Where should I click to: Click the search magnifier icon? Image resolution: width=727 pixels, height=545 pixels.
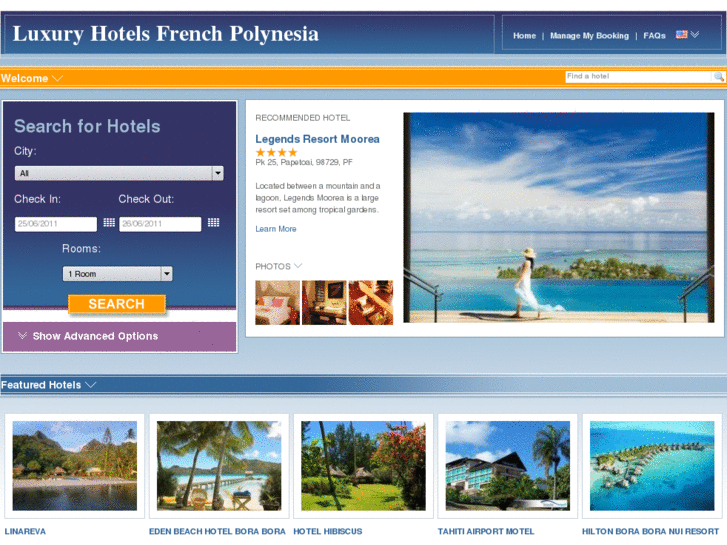click(x=719, y=77)
